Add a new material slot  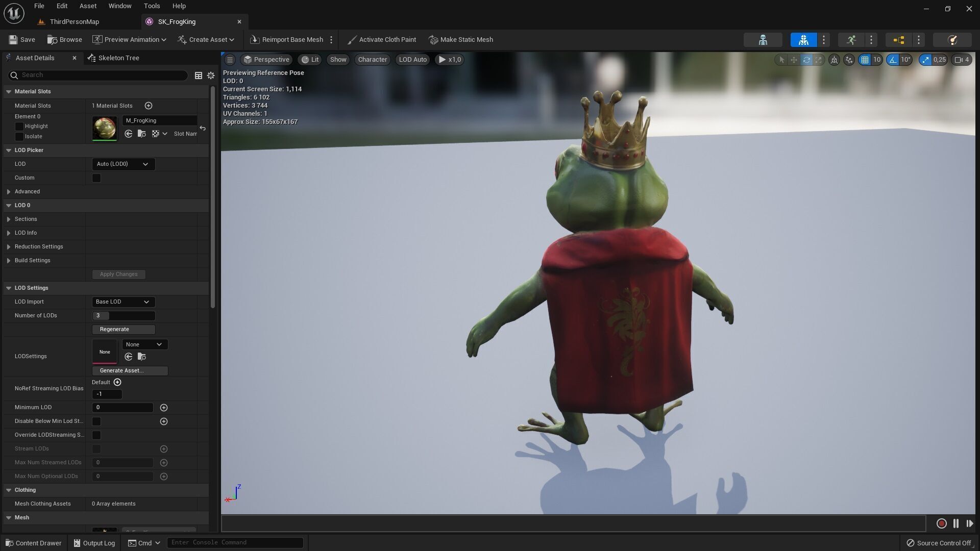tap(149, 106)
